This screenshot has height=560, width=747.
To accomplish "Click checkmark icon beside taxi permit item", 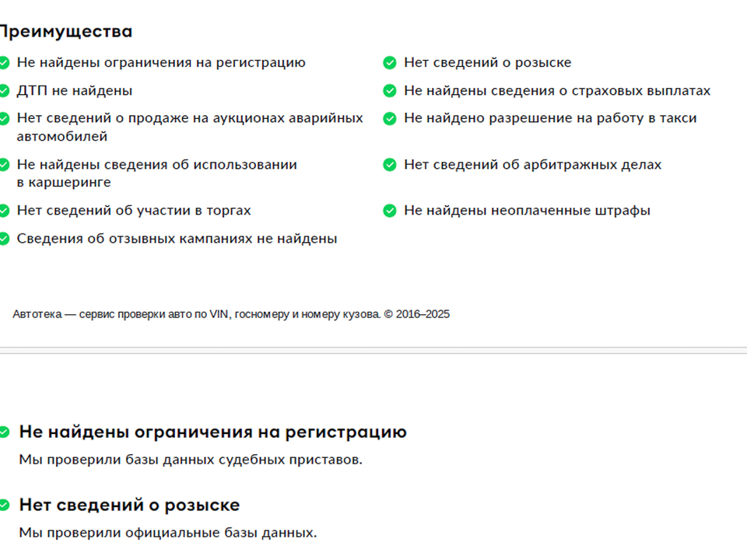I will point(390,118).
